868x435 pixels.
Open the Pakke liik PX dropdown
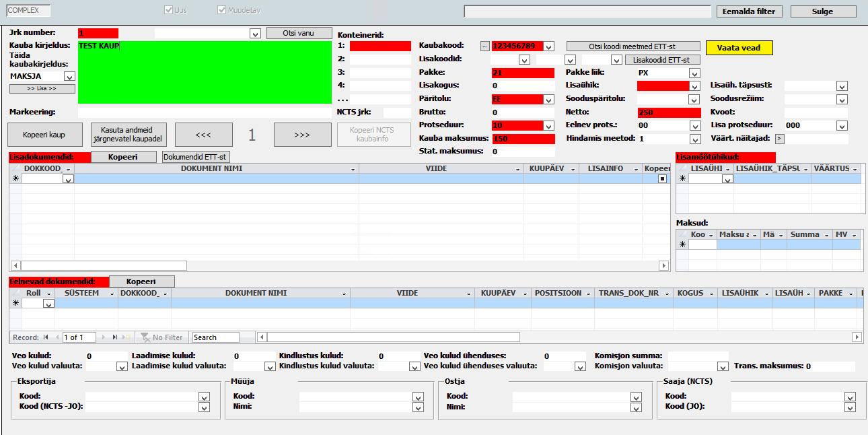[694, 73]
